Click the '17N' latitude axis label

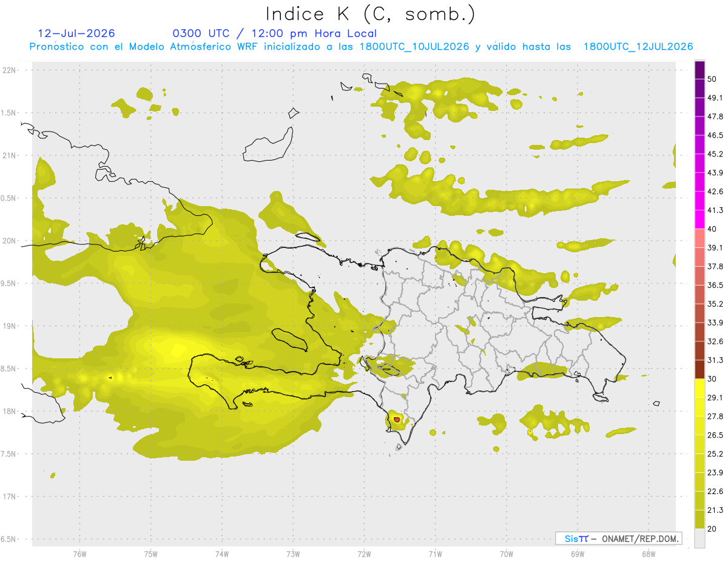[10, 497]
